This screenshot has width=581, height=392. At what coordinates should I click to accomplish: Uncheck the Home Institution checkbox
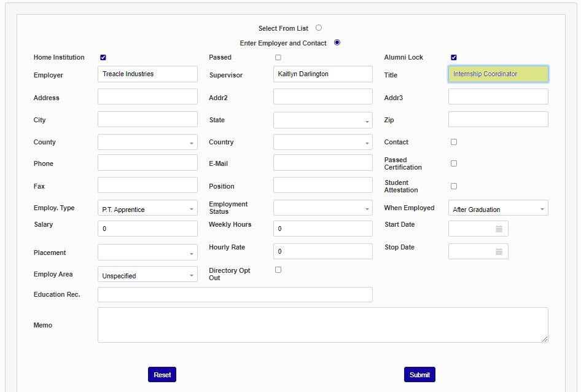[103, 57]
